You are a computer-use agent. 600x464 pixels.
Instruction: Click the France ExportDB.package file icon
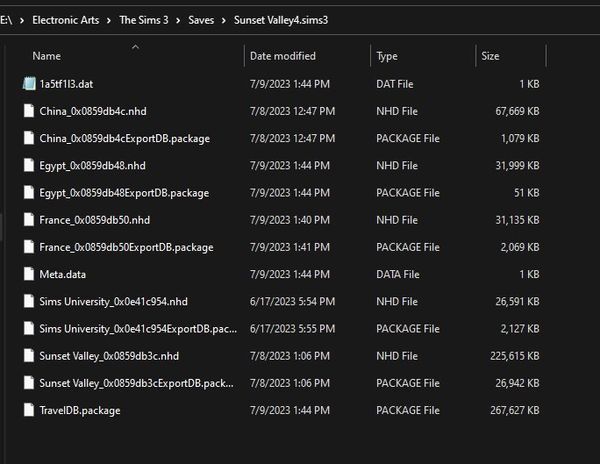pos(29,247)
